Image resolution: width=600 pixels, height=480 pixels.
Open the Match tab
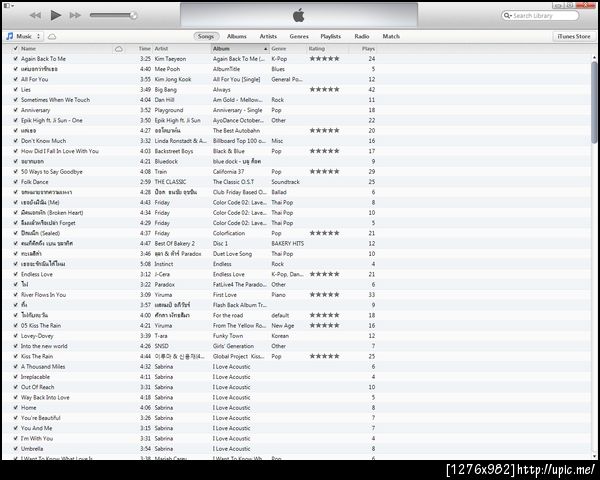(391, 36)
